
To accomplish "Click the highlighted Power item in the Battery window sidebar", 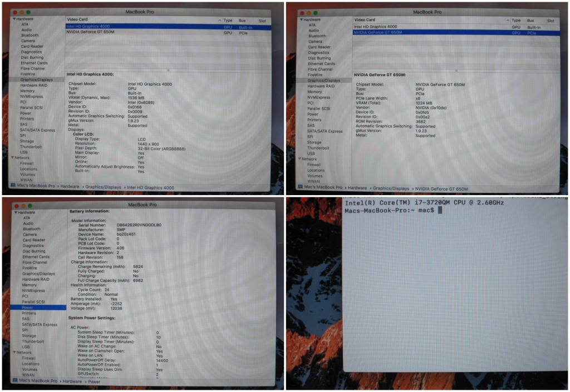I will point(38,307).
